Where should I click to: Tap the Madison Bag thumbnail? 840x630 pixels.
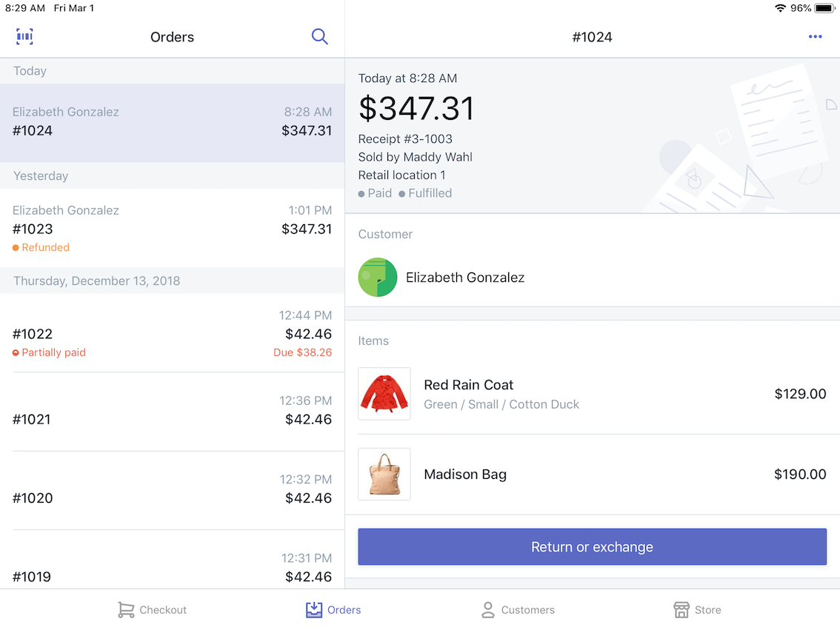384,475
